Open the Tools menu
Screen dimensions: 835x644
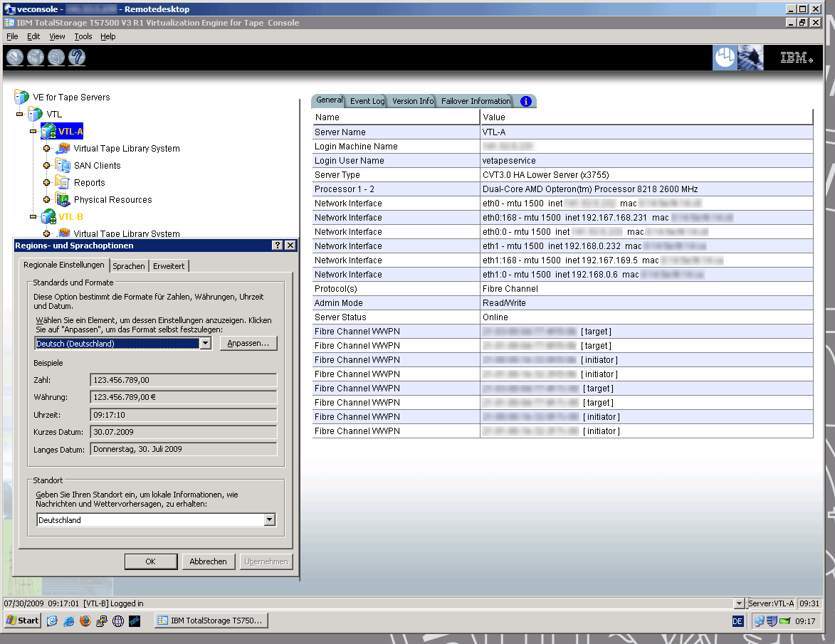coord(83,36)
